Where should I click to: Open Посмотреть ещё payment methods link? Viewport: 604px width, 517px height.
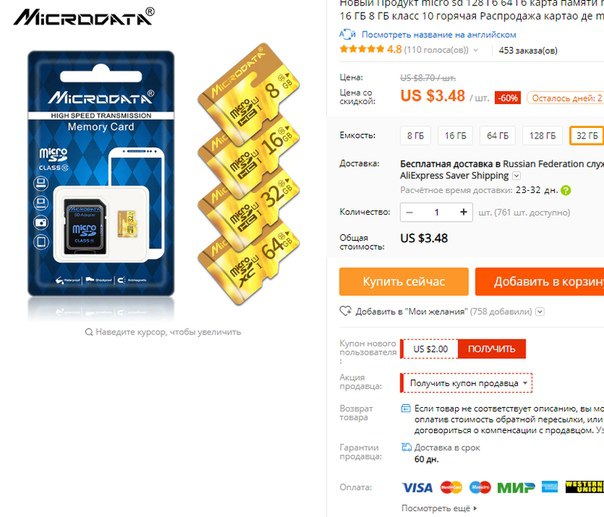tap(439, 508)
